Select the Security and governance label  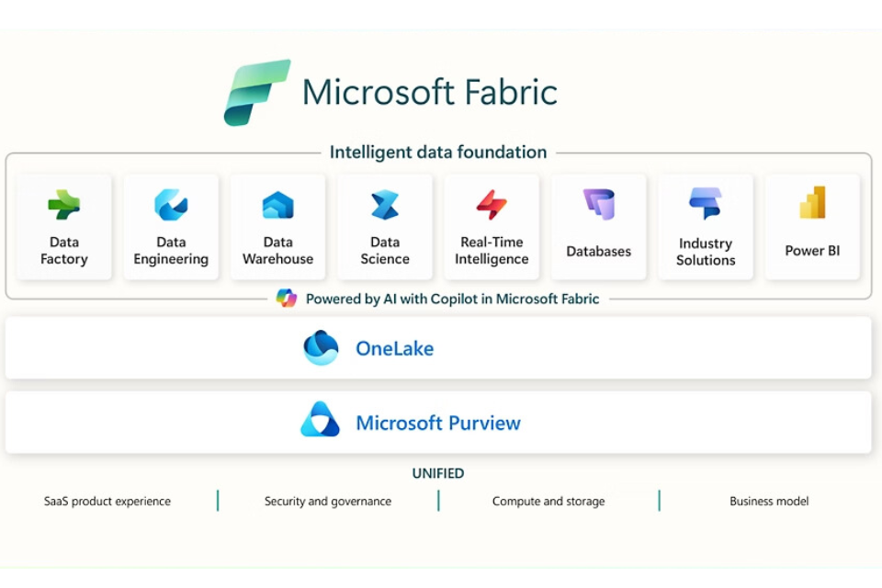[x=328, y=502]
